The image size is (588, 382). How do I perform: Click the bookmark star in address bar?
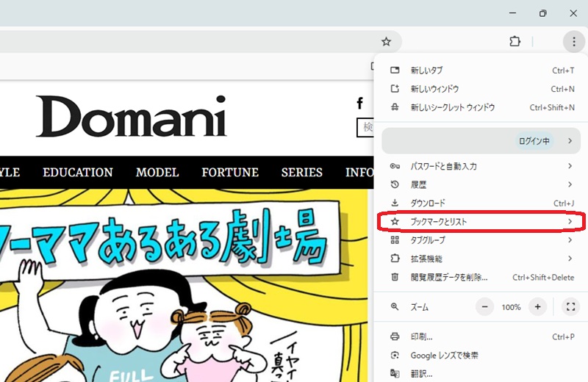tap(387, 42)
